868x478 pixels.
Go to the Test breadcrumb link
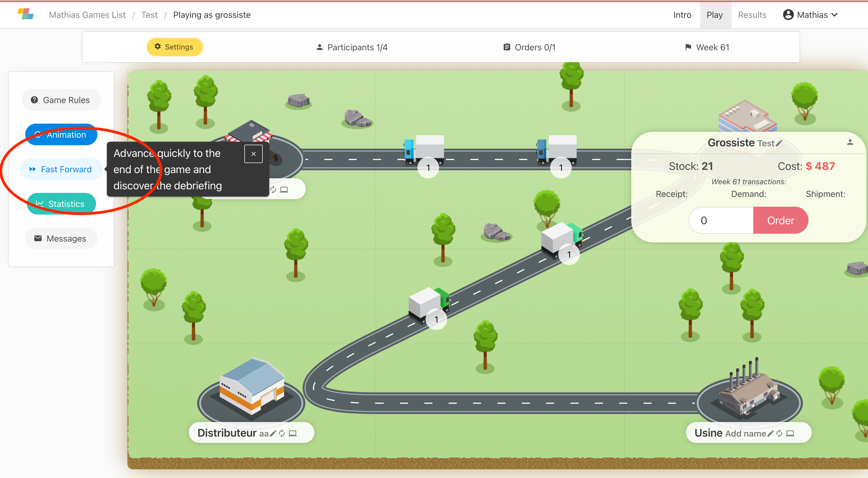[x=149, y=15]
